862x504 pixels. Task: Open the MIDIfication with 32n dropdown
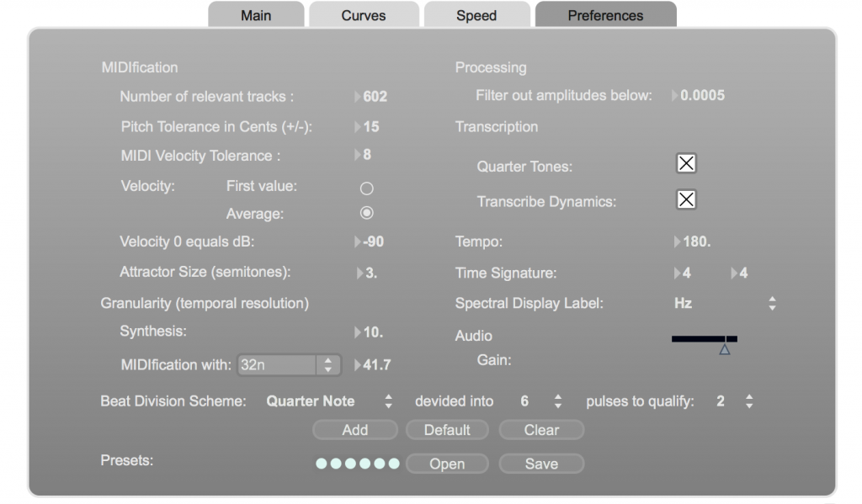pyautogui.click(x=290, y=365)
